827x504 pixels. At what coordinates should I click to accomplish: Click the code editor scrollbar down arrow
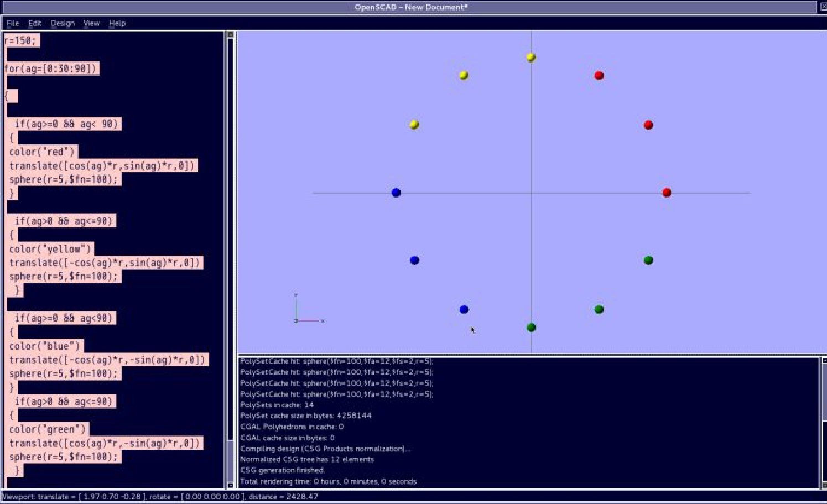pos(230,485)
